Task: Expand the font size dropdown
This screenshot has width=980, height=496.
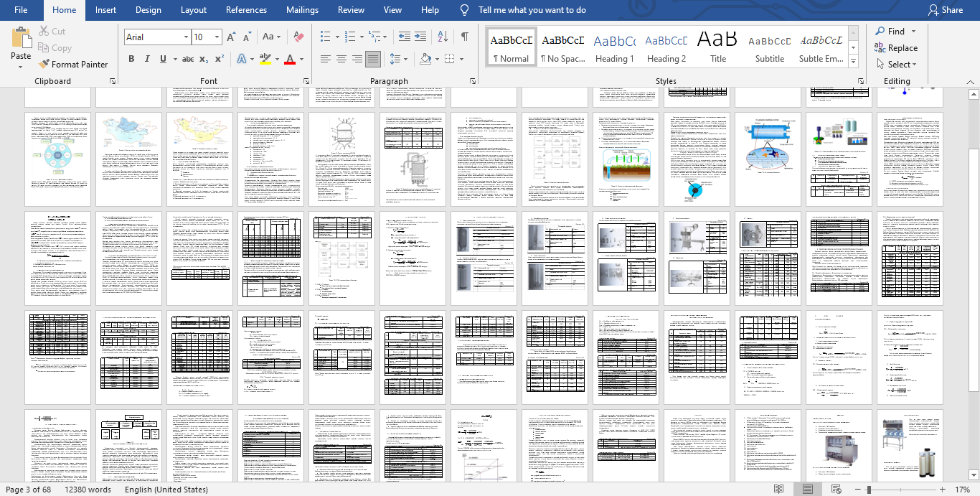Action: click(x=217, y=37)
